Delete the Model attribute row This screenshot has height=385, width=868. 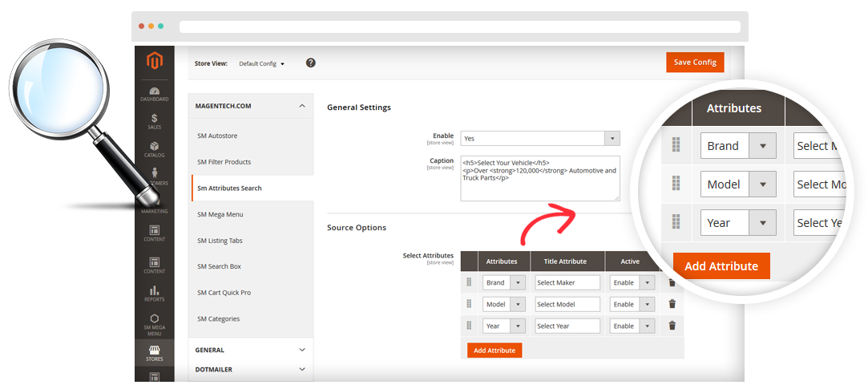(672, 303)
